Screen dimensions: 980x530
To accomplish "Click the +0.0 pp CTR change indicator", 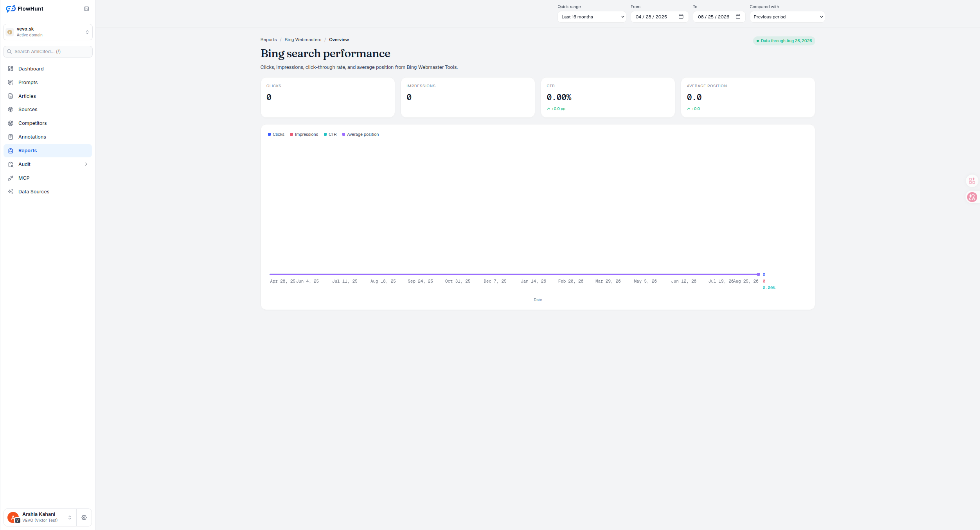I will pos(556,109).
